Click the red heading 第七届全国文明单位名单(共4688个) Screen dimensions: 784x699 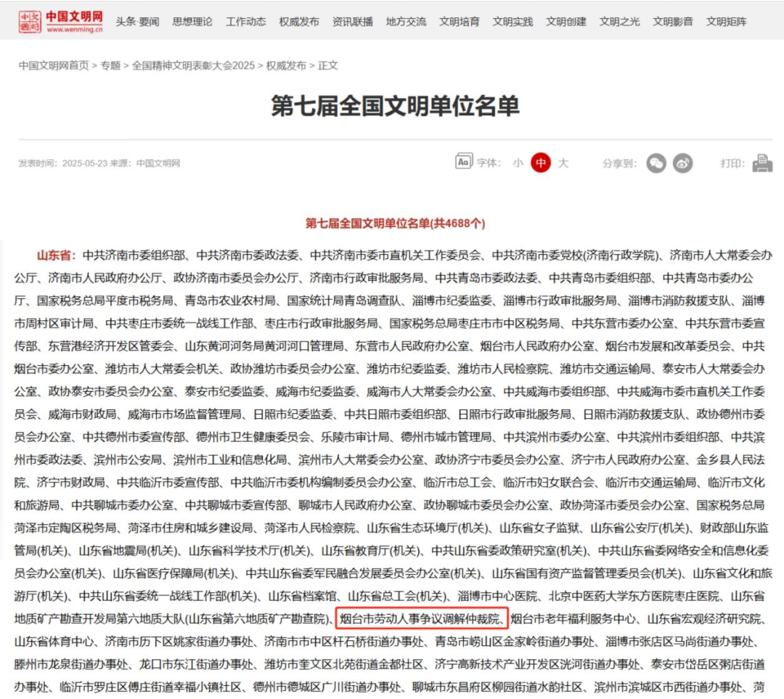click(396, 224)
